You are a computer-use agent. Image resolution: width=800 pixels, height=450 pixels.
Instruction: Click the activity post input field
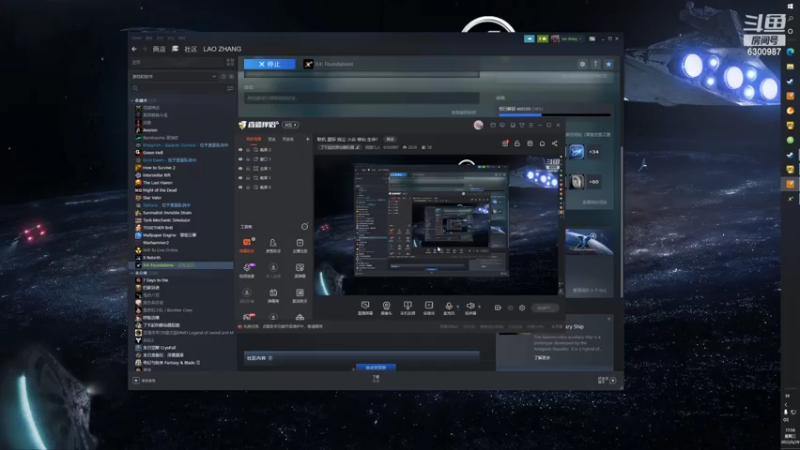pyautogui.click(x=362, y=97)
